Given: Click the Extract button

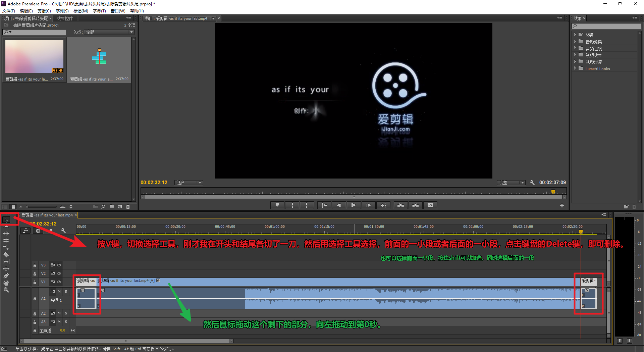Looking at the screenshot, I should click(x=415, y=205).
